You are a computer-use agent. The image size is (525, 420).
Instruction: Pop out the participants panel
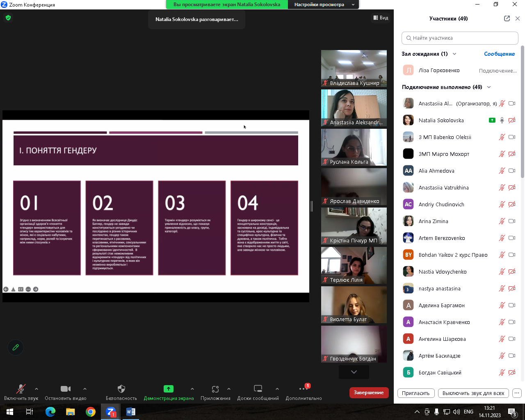507,18
